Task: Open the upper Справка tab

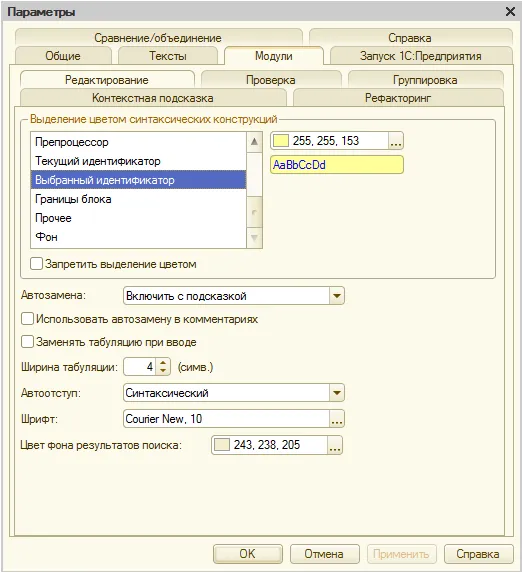Action: [x=410, y=38]
